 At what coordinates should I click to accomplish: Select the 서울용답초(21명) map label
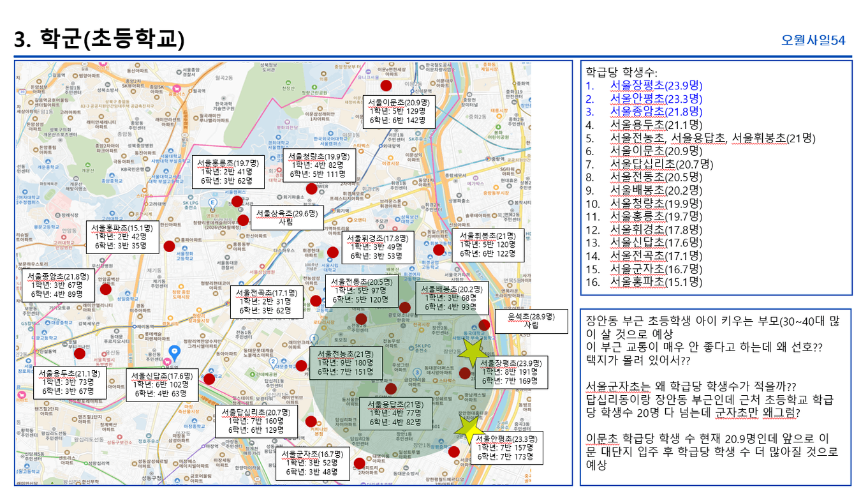pyautogui.click(x=396, y=413)
